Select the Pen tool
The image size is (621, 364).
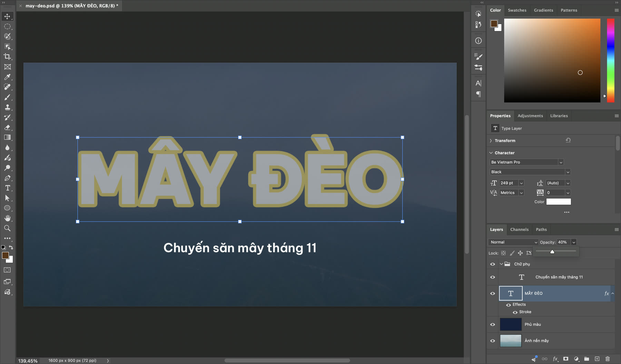click(7, 178)
